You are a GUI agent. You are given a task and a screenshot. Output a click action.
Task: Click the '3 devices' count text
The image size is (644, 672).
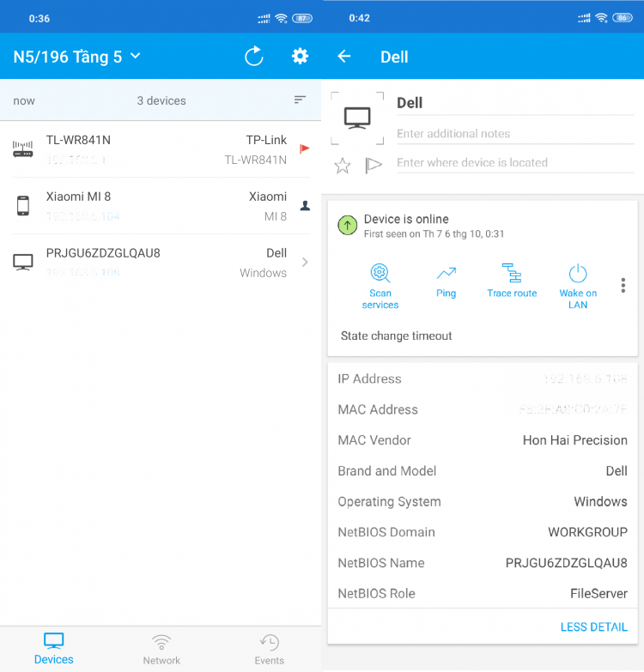click(161, 100)
